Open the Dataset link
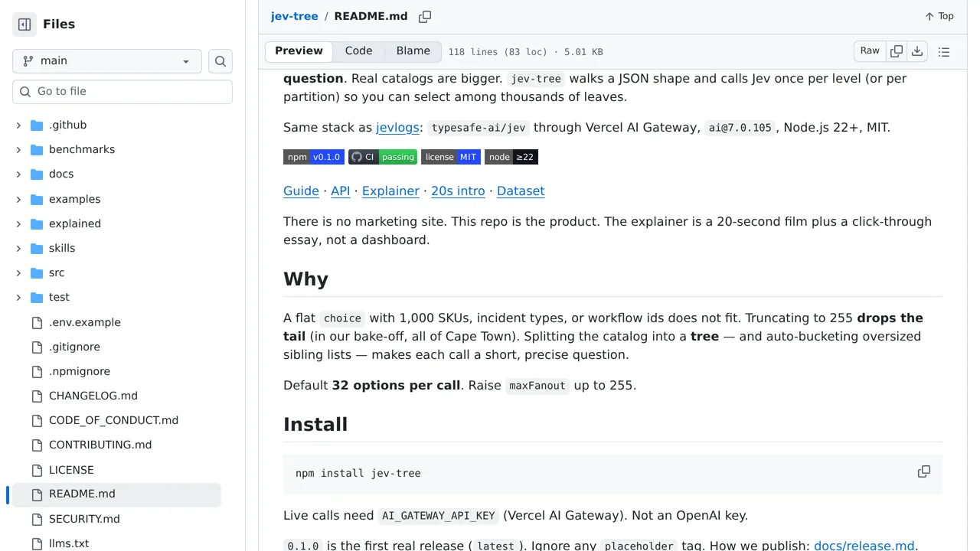The image size is (980, 551). pos(521,191)
